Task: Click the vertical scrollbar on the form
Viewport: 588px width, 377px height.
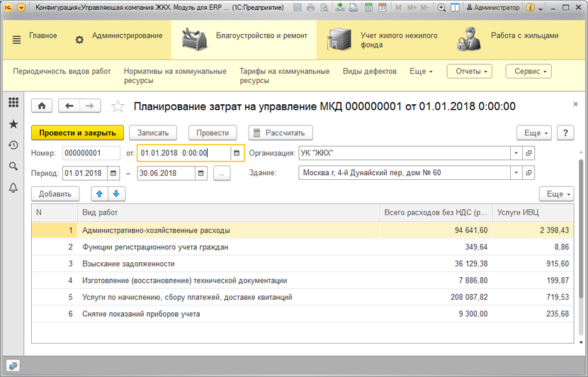Action: click(581, 229)
